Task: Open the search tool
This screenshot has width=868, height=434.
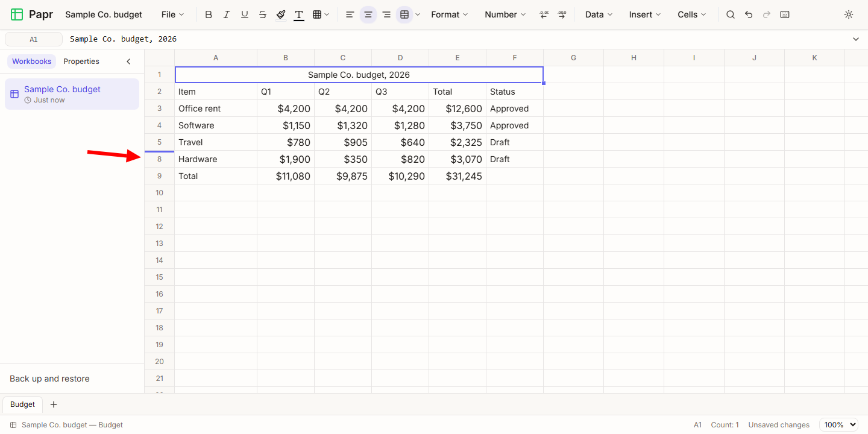Action: click(731, 14)
